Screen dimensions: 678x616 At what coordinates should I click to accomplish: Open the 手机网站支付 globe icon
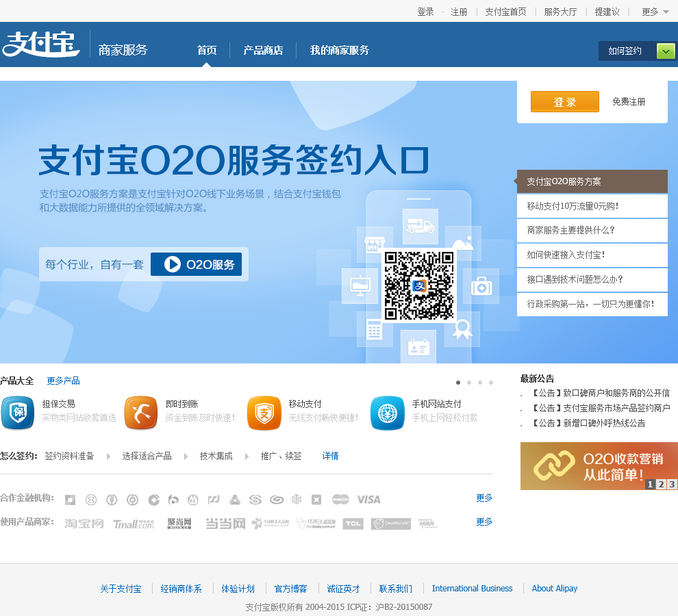point(388,413)
